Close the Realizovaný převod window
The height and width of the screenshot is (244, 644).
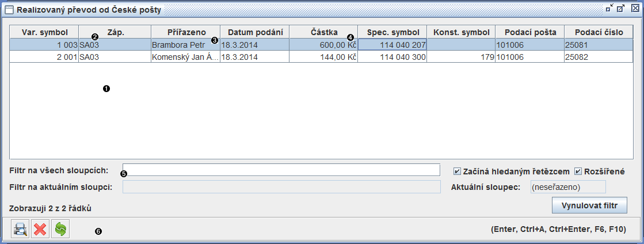634,9
